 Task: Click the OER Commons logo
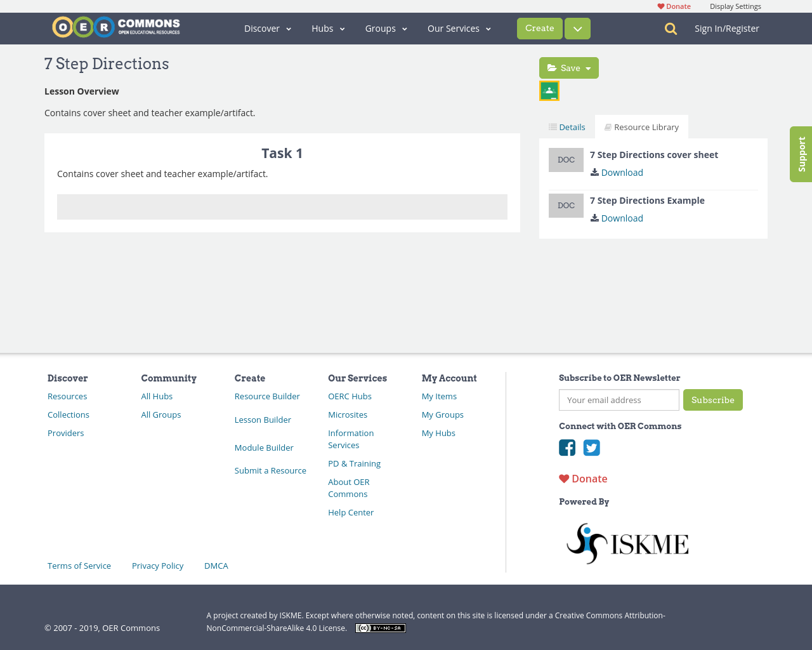click(x=115, y=27)
